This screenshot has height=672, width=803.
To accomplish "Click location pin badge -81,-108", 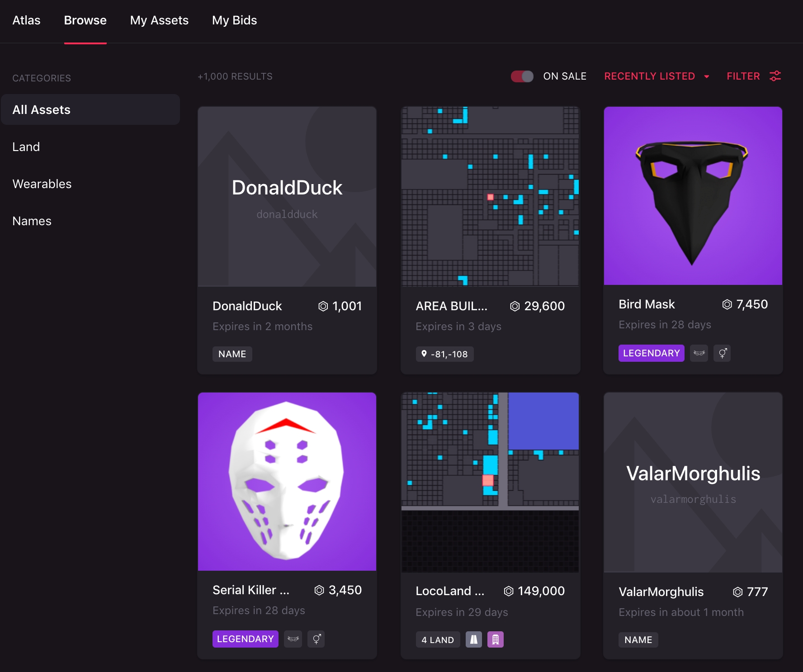I will [x=444, y=354].
